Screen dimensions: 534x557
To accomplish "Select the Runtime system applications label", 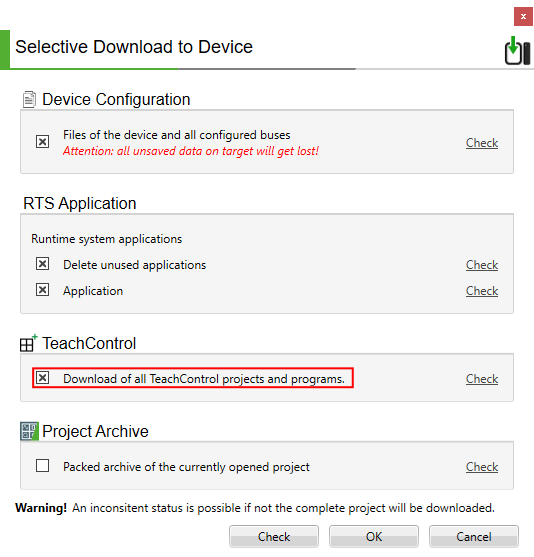I will (107, 239).
